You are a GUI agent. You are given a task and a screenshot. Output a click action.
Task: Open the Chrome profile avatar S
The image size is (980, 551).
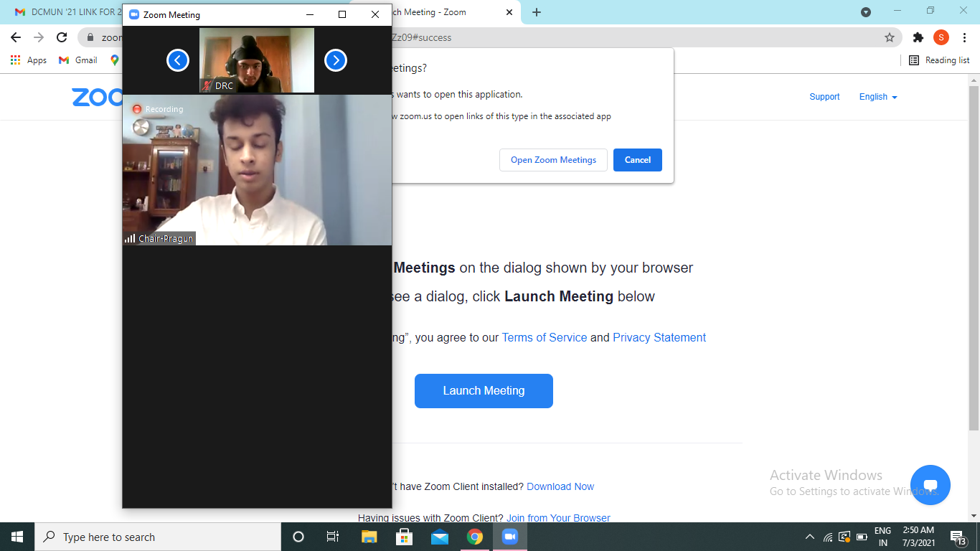941,37
